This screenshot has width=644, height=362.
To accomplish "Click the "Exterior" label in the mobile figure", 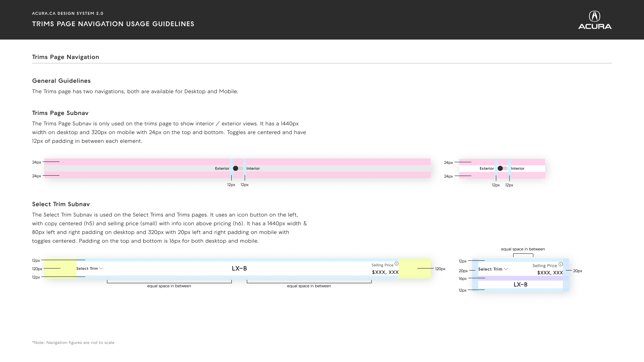I will point(487,169).
